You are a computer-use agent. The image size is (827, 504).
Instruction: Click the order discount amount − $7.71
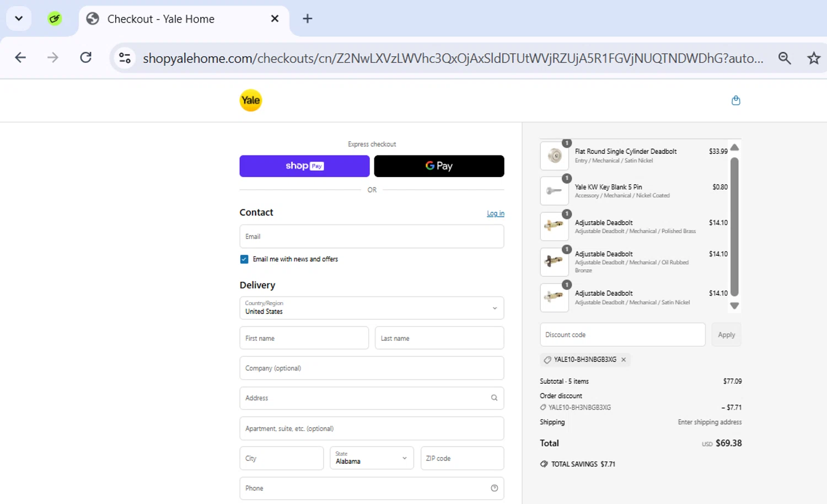[x=731, y=408]
